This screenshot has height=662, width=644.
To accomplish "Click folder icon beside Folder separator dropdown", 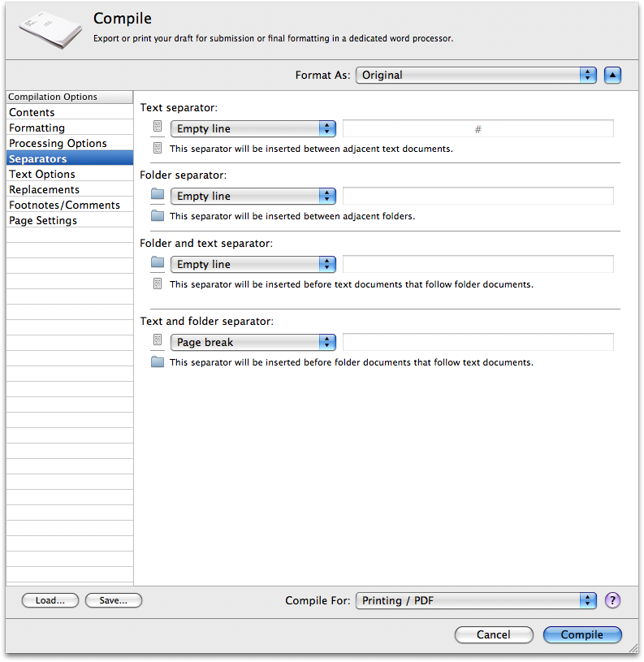I will 158,195.
